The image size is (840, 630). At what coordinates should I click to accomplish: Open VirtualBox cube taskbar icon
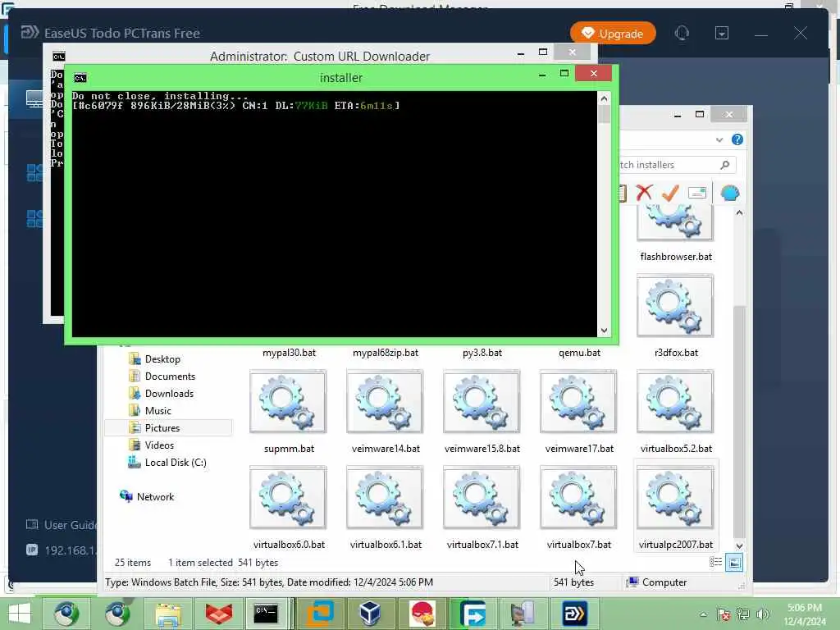370,614
